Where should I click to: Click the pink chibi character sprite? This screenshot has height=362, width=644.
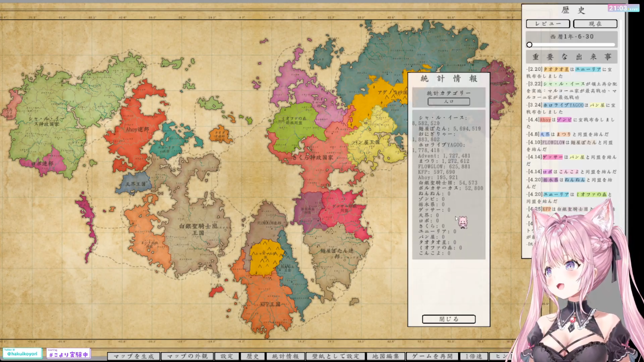pyautogui.click(x=463, y=222)
